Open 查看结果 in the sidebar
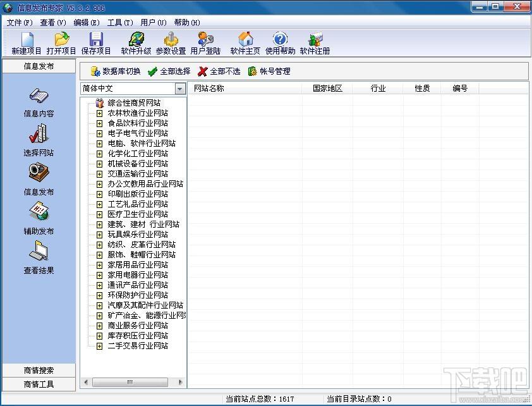532x406 pixels. (x=39, y=258)
